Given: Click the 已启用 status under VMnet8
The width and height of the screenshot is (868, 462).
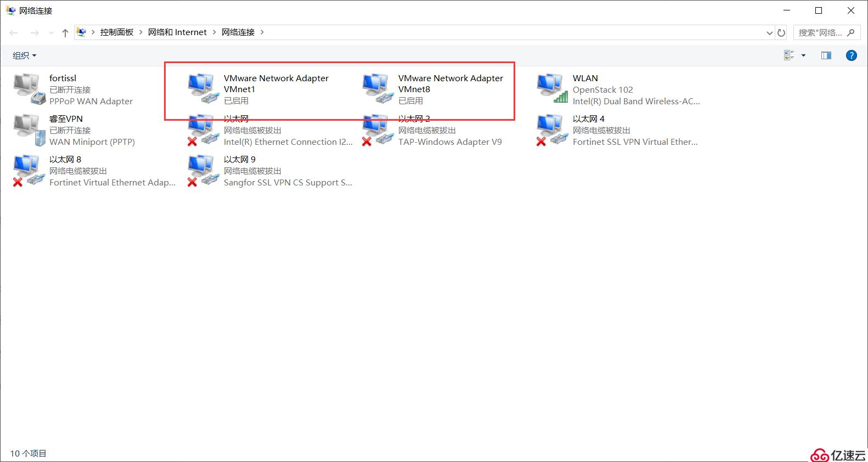Looking at the screenshot, I should tap(411, 101).
